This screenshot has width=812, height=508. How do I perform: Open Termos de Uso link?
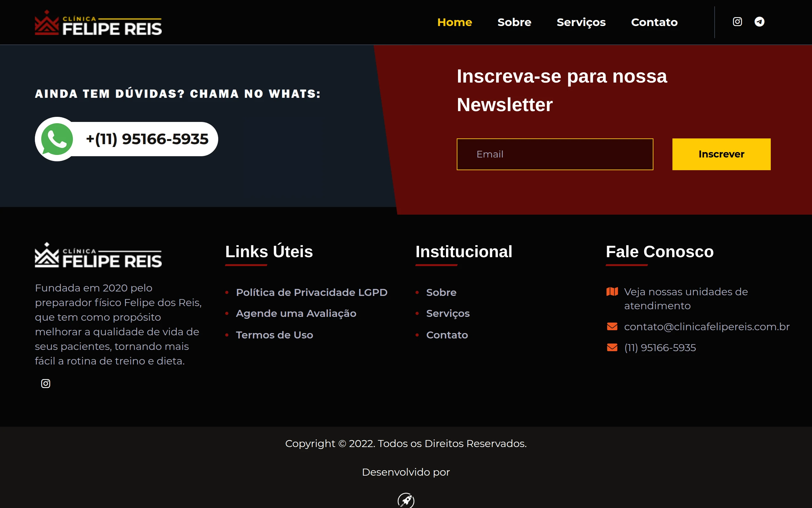pyautogui.click(x=274, y=335)
